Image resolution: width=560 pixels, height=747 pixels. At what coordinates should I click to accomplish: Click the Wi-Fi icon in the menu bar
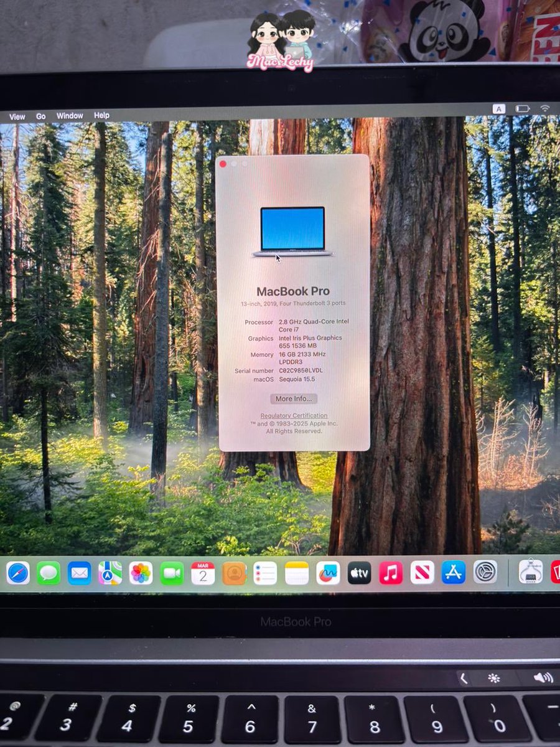pos(545,108)
